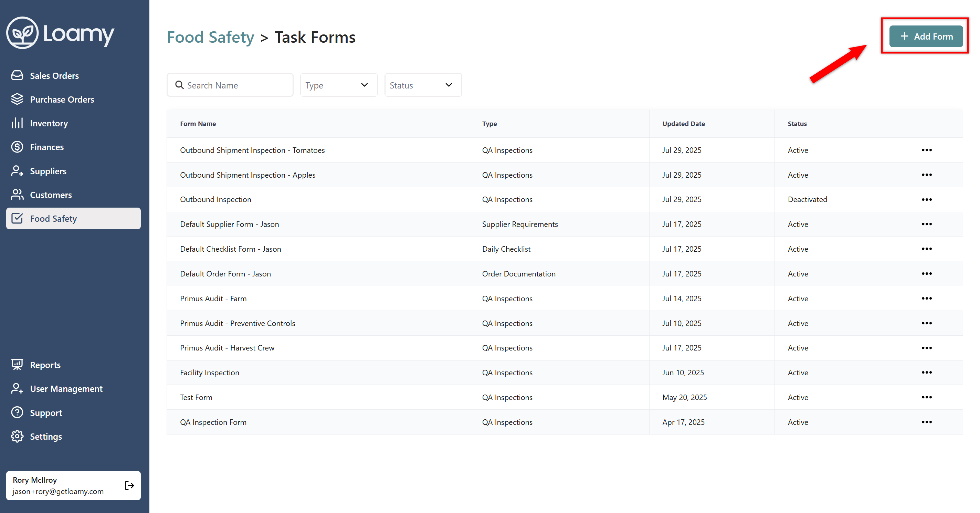Click the Rory McIlroy account card
This screenshot has width=980, height=513.
[x=73, y=485]
